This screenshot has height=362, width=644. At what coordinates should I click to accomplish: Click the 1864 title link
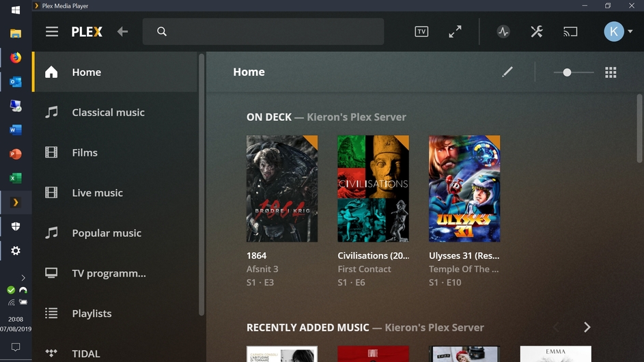(256, 255)
